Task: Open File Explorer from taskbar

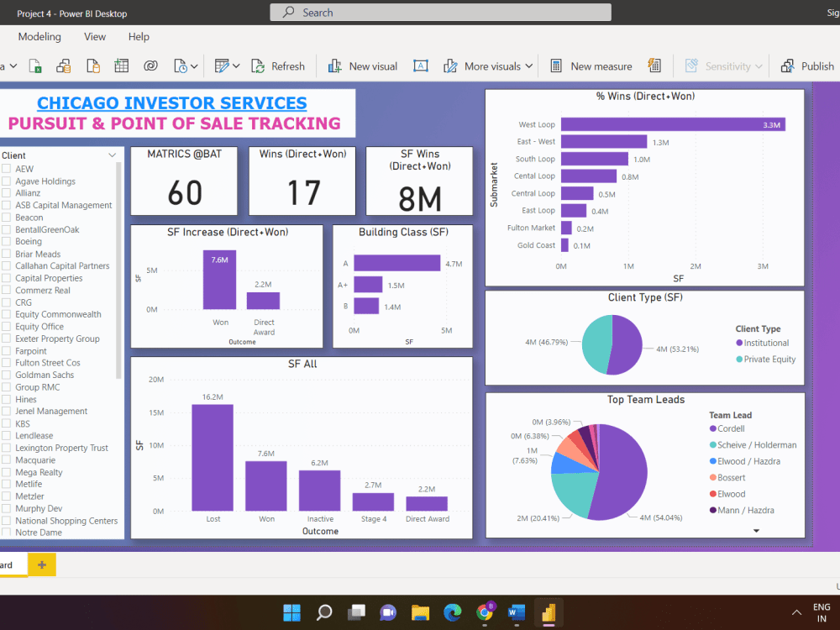Action: coord(421,612)
